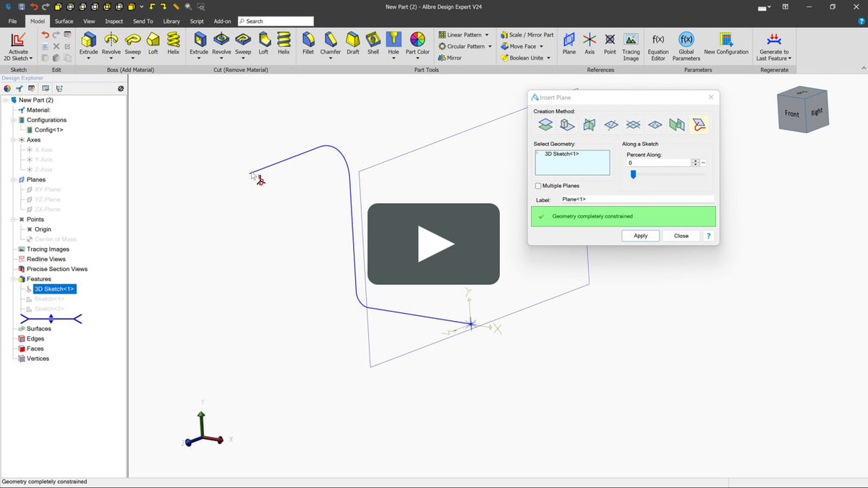
Task: Open the File menu
Action: coord(12,21)
